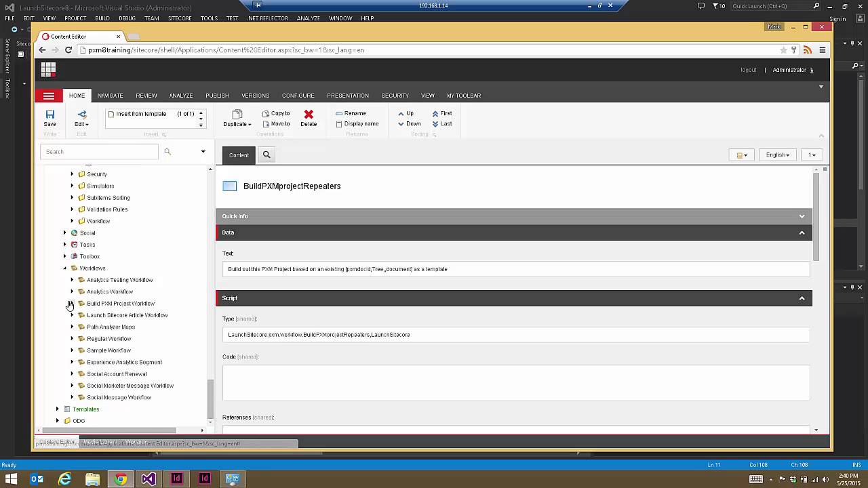Click the magnifier beside tree Search box
The image size is (868, 488).
coord(167,152)
